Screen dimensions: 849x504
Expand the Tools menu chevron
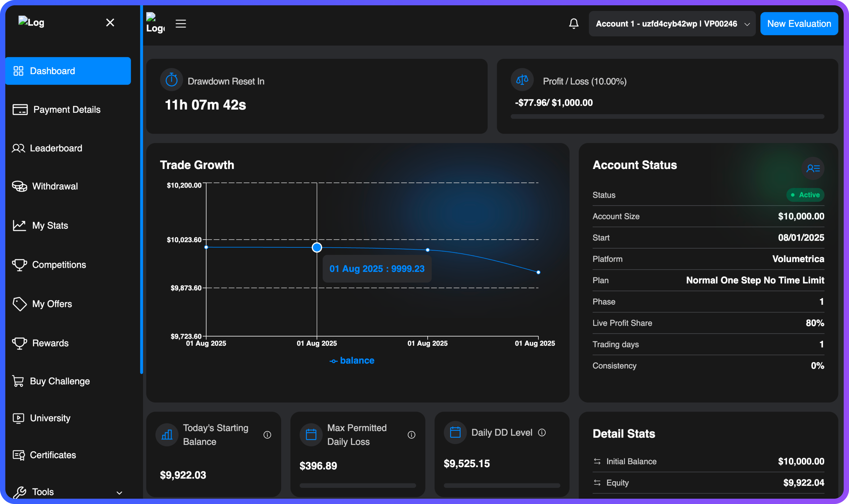coord(119,492)
